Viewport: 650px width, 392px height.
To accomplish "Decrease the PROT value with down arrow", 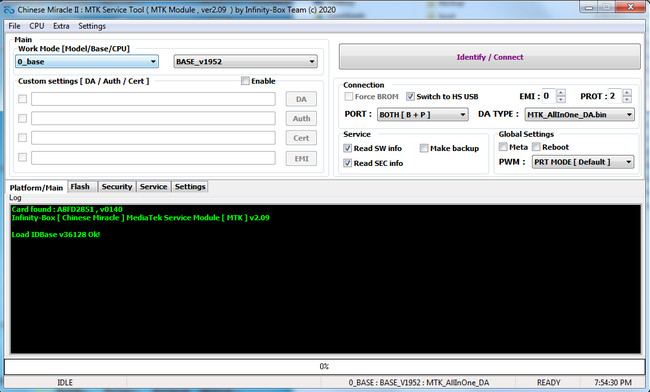I will tap(627, 99).
